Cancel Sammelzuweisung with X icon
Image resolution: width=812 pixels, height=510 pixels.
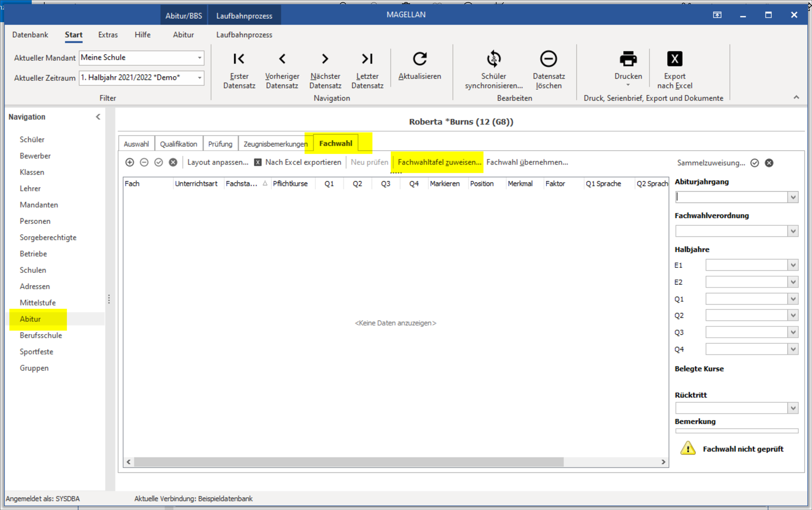[x=769, y=163]
